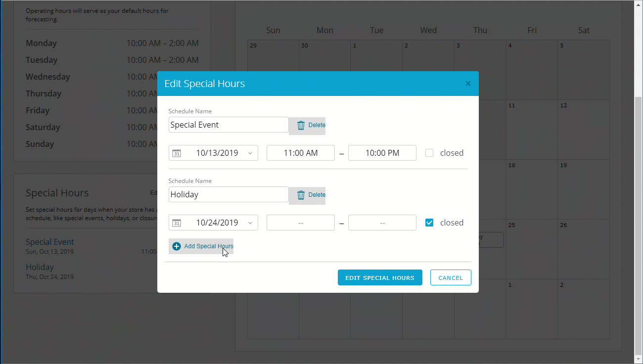This screenshot has width=643, height=364.
Task: Click the EDIT SPECIAL HOURS button
Action: (380, 277)
